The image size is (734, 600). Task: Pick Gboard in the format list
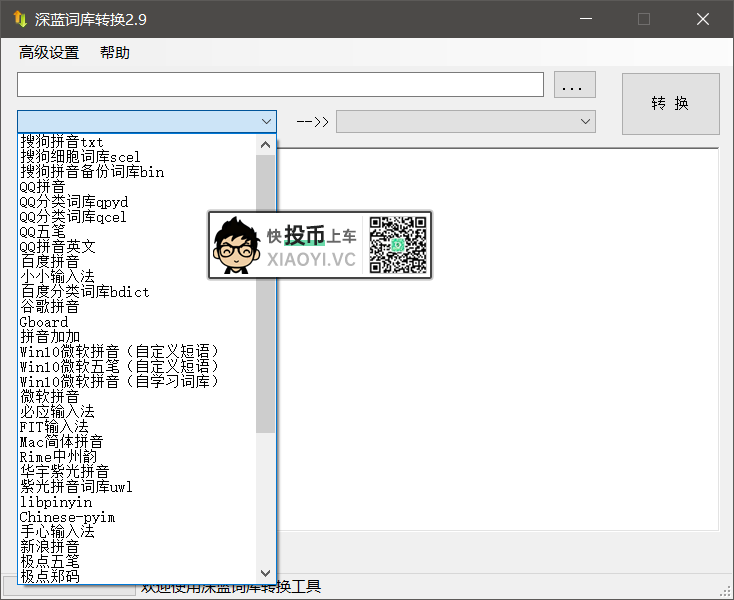(44, 322)
